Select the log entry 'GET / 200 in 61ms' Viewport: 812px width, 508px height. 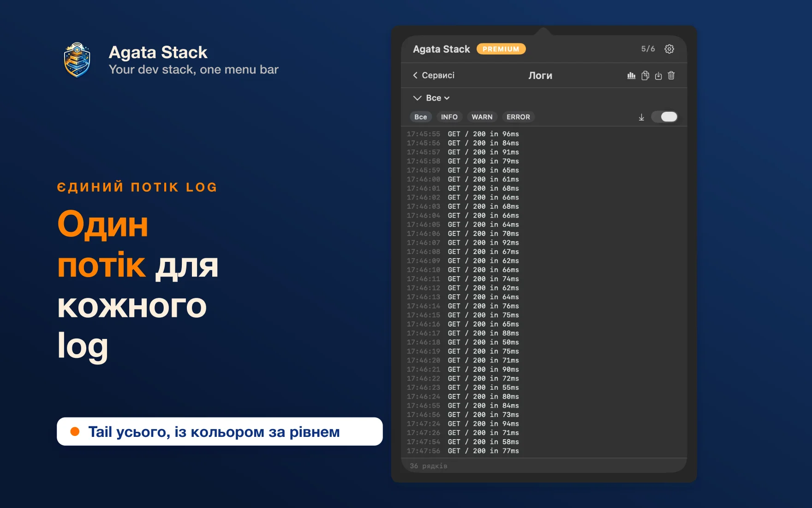463,179
